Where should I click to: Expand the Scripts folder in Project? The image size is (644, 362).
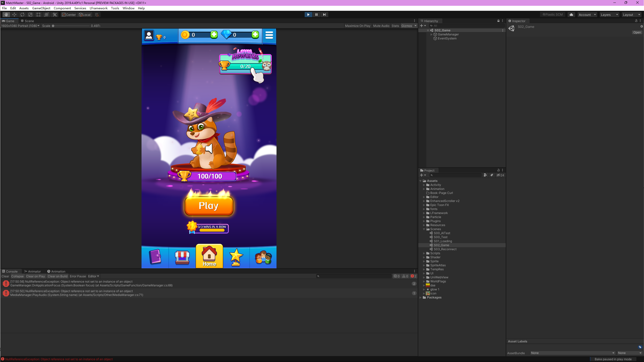[424, 253]
